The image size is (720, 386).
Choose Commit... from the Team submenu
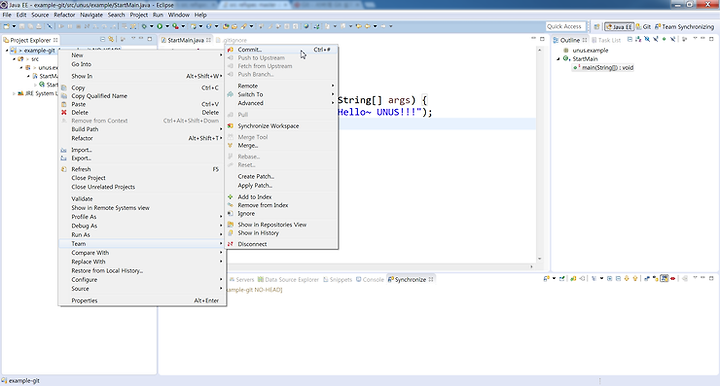coord(281,50)
